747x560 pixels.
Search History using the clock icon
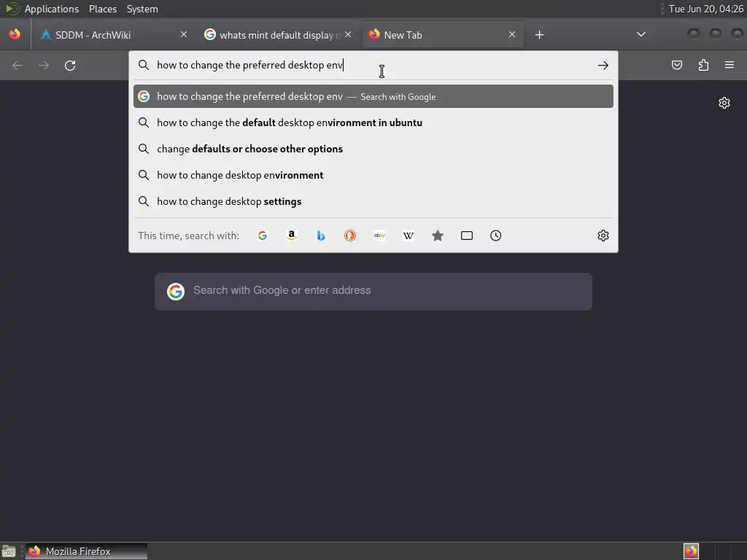pyautogui.click(x=496, y=236)
